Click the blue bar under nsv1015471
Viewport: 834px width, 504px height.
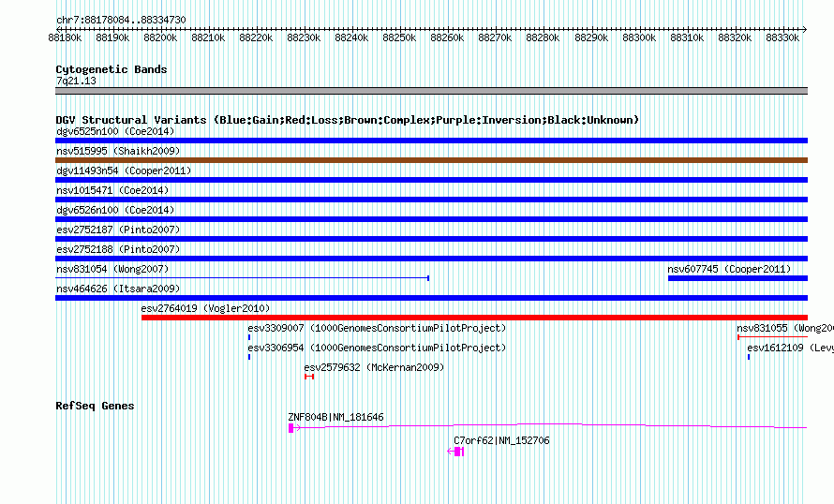click(x=431, y=200)
